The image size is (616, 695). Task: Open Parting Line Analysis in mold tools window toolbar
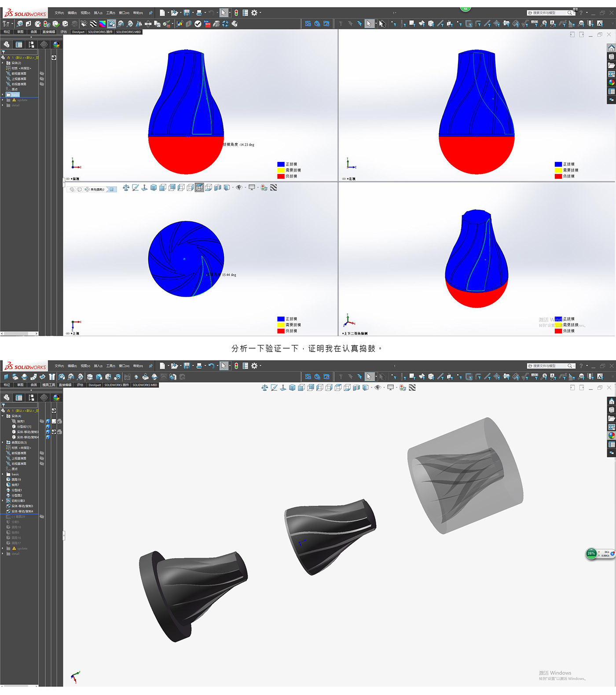coord(80,377)
